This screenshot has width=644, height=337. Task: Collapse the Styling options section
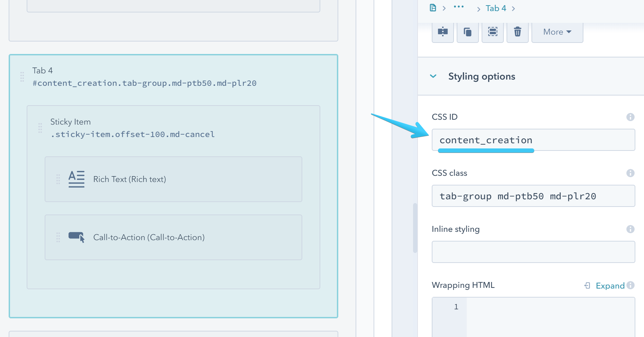[x=433, y=76]
